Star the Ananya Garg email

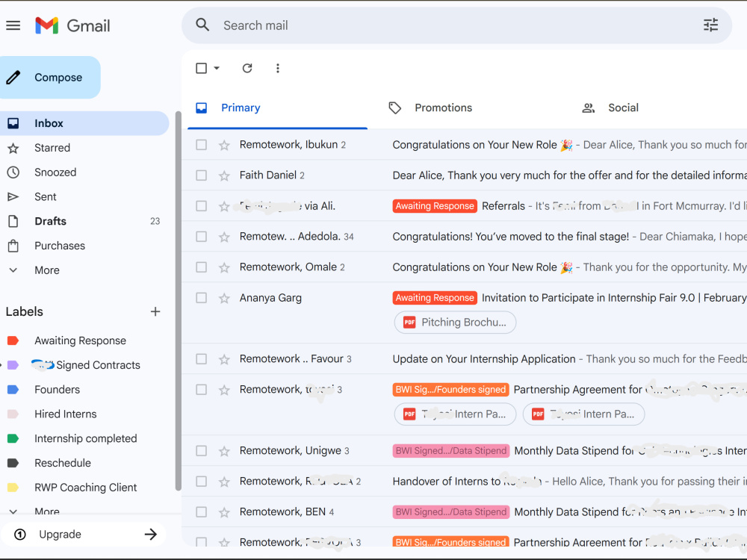(x=224, y=298)
